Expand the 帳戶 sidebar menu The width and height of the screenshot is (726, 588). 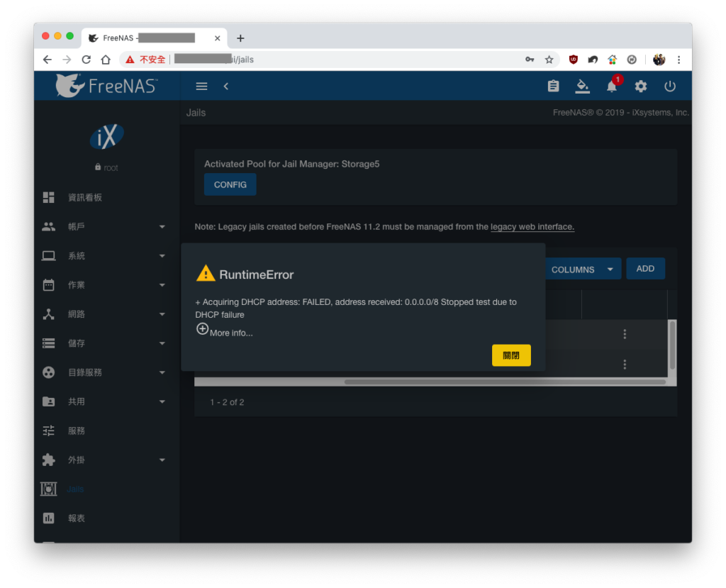click(x=104, y=226)
